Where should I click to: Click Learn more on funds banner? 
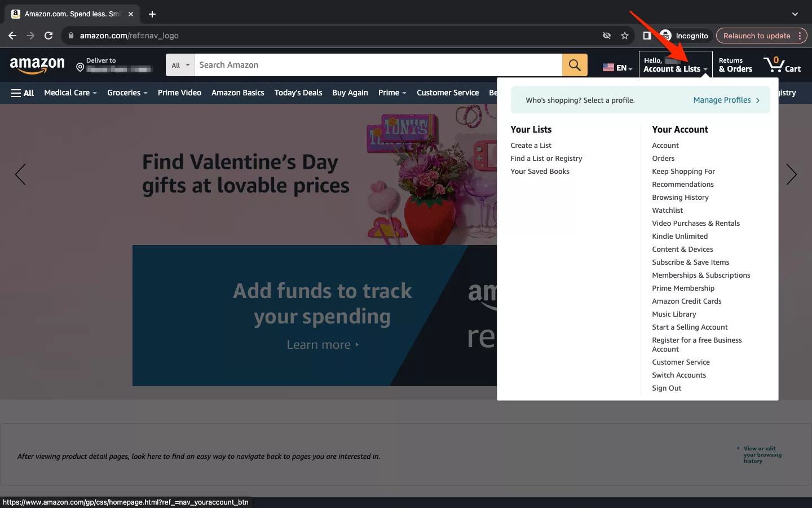point(323,344)
